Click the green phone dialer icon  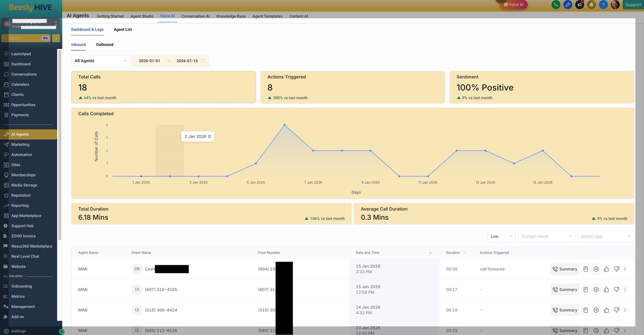click(556, 5)
